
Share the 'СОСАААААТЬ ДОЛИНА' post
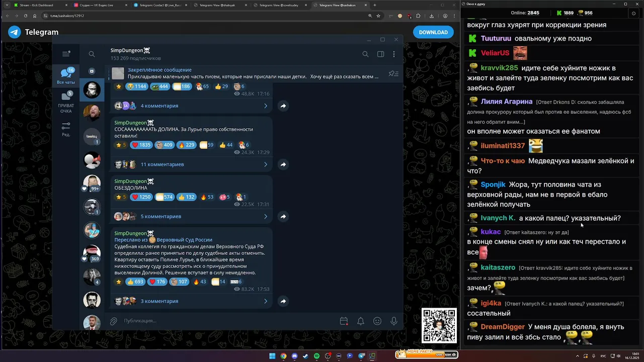(x=283, y=164)
